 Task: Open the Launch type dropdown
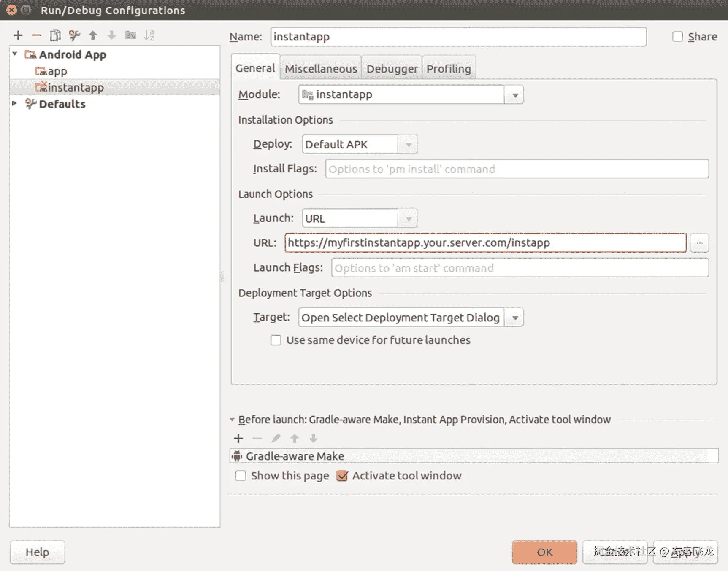coord(408,218)
